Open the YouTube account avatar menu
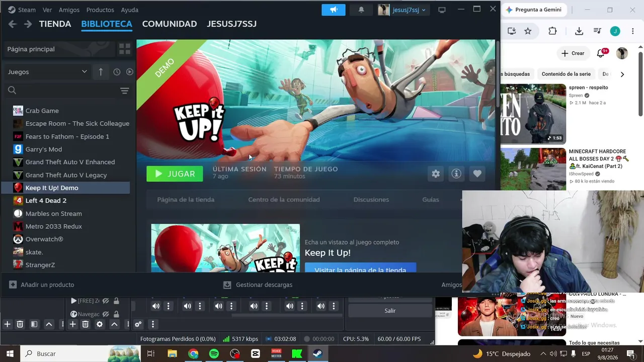This screenshot has width=644, height=362. (x=622, y=53)
